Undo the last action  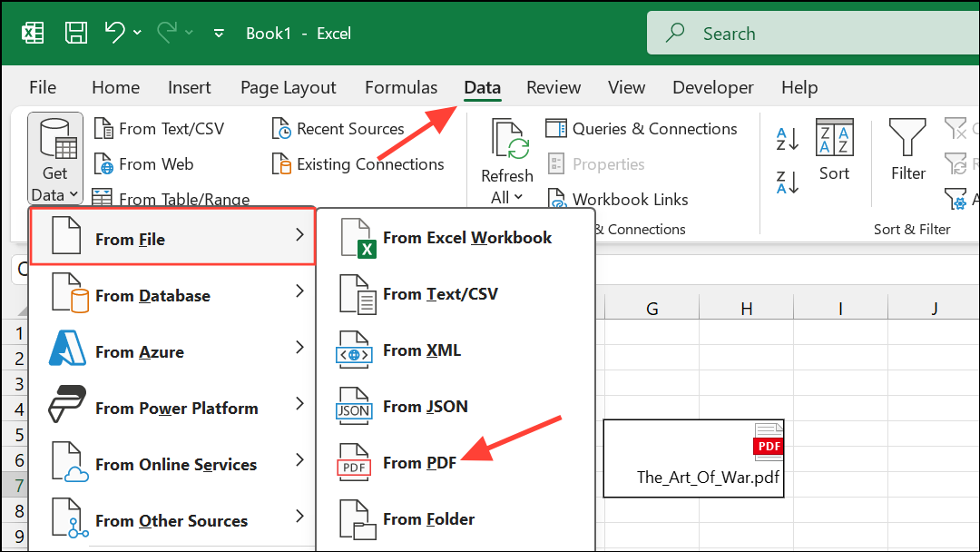114,32
